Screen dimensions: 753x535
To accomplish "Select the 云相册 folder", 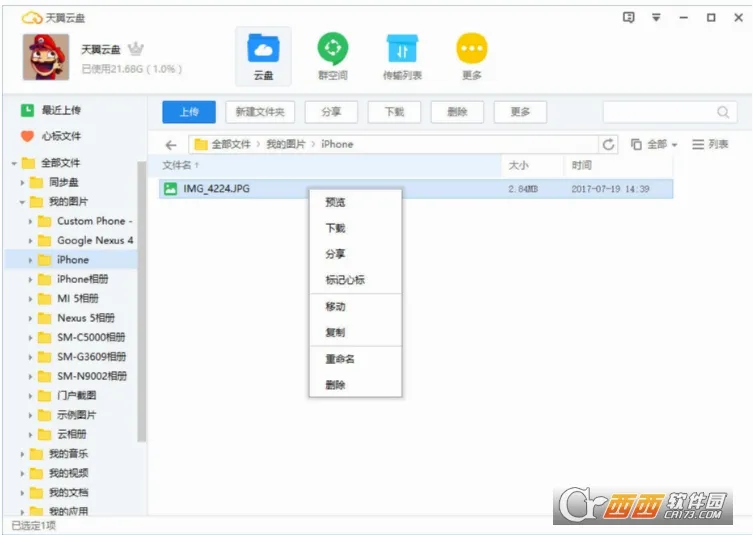I will tap(71, 434).
